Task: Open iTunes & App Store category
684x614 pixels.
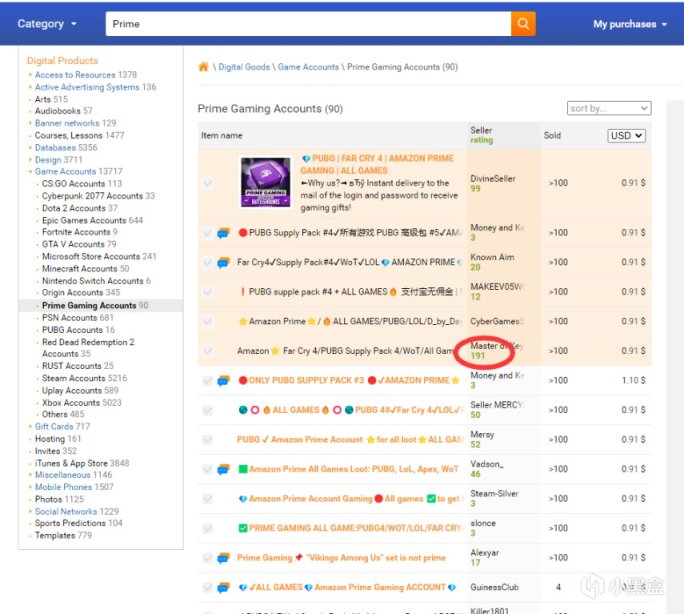Action: 71,463
